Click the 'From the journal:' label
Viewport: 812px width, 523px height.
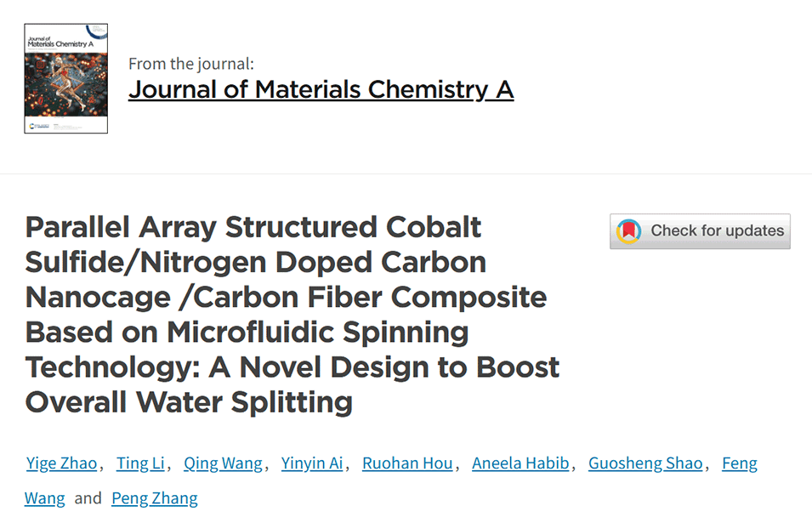[x=191, y=64]
